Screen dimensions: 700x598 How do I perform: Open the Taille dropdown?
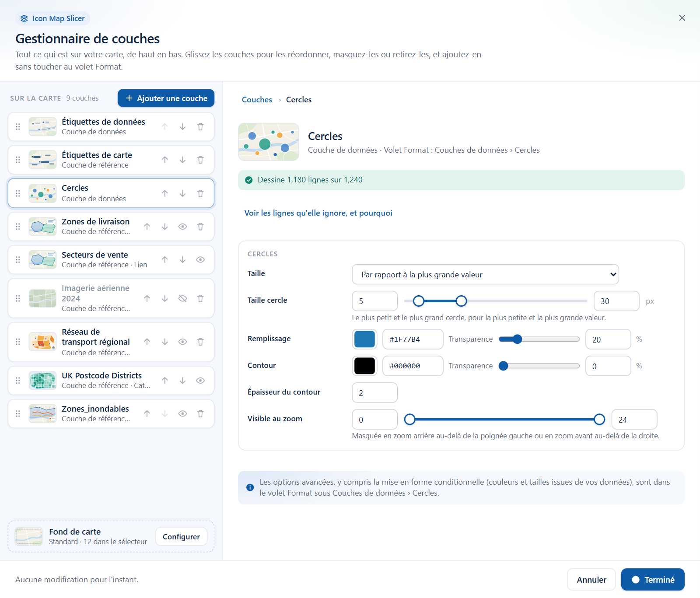(485, 275)
